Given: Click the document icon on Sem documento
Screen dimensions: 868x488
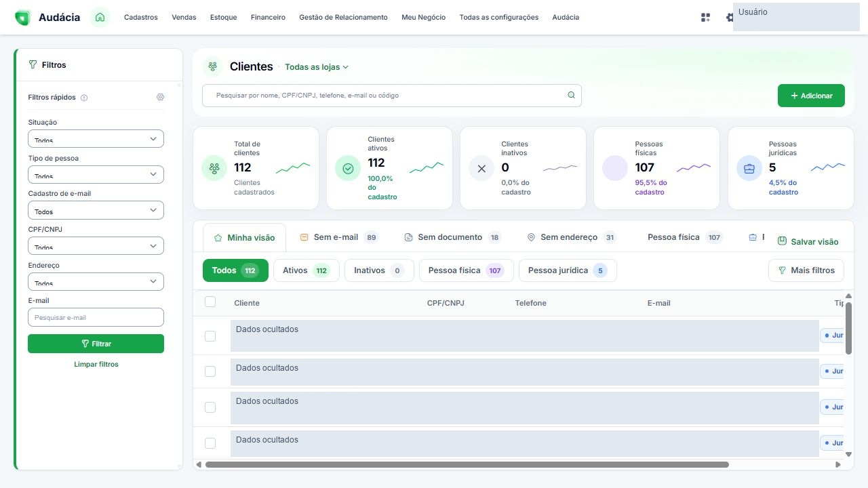Looking at the screenshot, I should tap(409, 237).
